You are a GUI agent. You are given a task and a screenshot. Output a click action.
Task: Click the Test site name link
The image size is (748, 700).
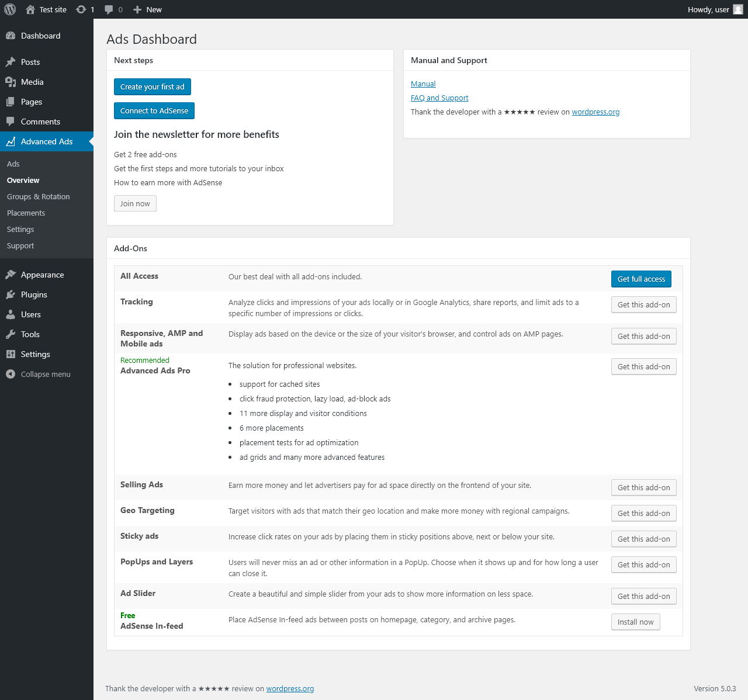point(53,9)
